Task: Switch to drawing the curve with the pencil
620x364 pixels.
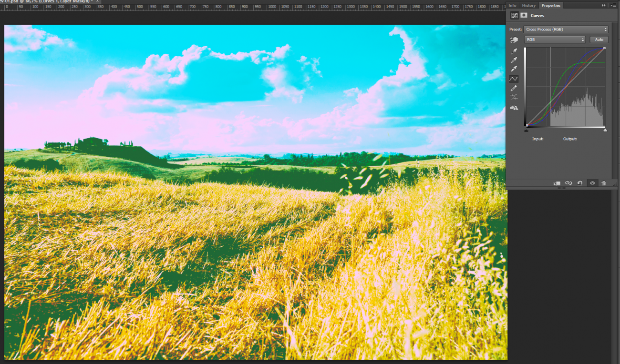Action: click(514, 87)
